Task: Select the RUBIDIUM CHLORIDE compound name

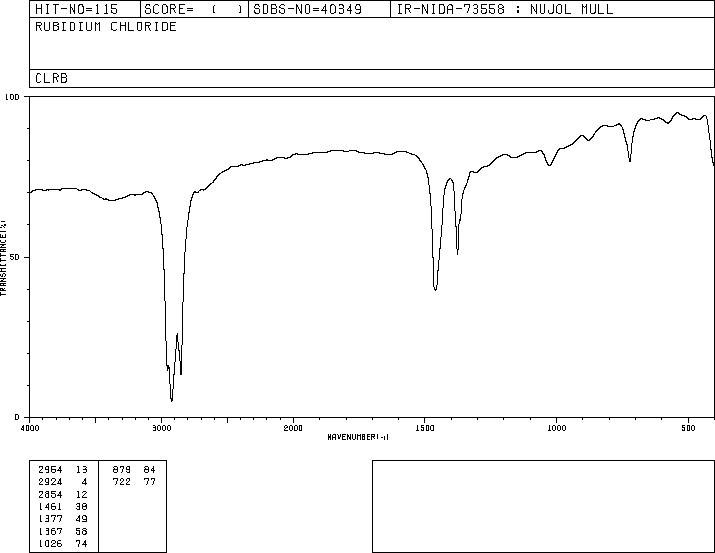Action: tap(106, 26)
